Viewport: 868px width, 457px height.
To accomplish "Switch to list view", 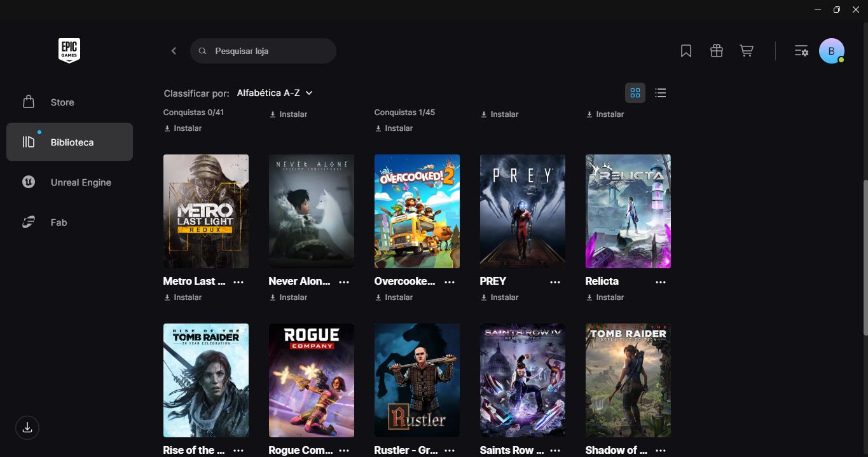I will point(661,93).
